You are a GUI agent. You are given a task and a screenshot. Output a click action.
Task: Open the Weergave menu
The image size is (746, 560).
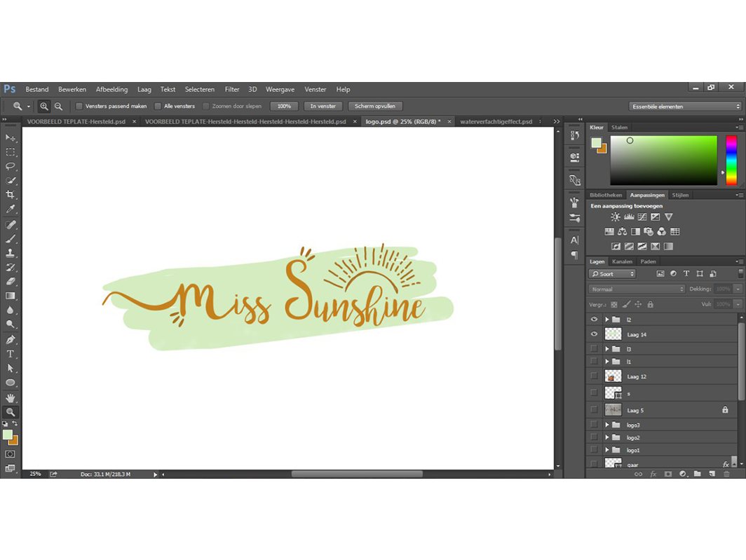(x=280, y=90)
